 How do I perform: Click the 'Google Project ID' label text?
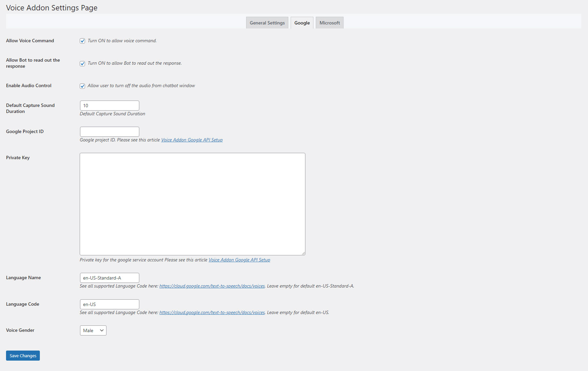pos(25,131)
